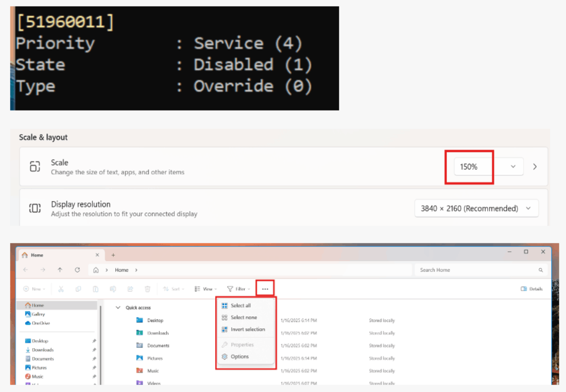
Task: Open the Pictures folder in Quick access list
Action: pyautogui.click(x=150, y=358)
